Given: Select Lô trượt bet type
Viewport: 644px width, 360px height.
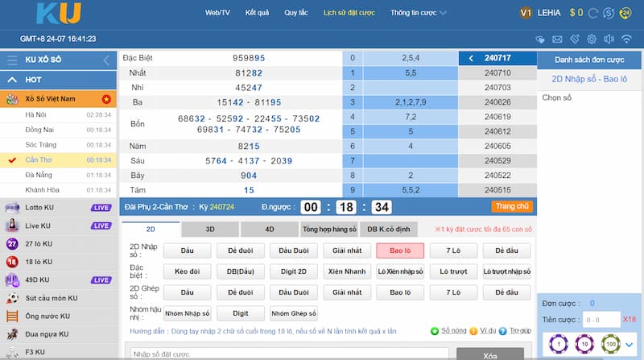Looking at the screenshot, I should click(453, 271).
